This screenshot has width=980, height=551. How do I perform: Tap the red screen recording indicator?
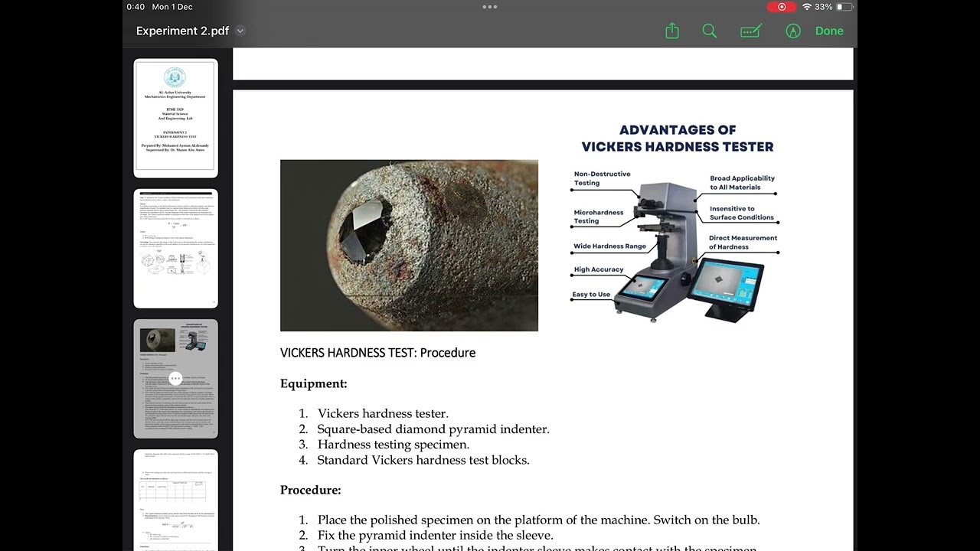point(782,7)
